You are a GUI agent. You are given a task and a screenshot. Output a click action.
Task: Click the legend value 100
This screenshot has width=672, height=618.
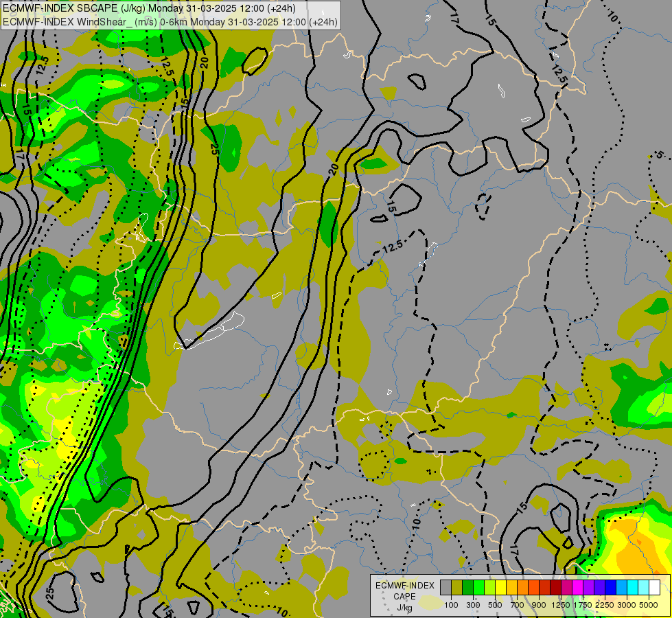coord(451,605)
